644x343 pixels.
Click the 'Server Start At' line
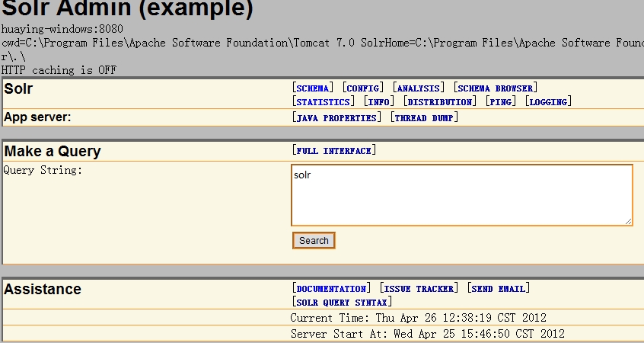click(428, 334)
